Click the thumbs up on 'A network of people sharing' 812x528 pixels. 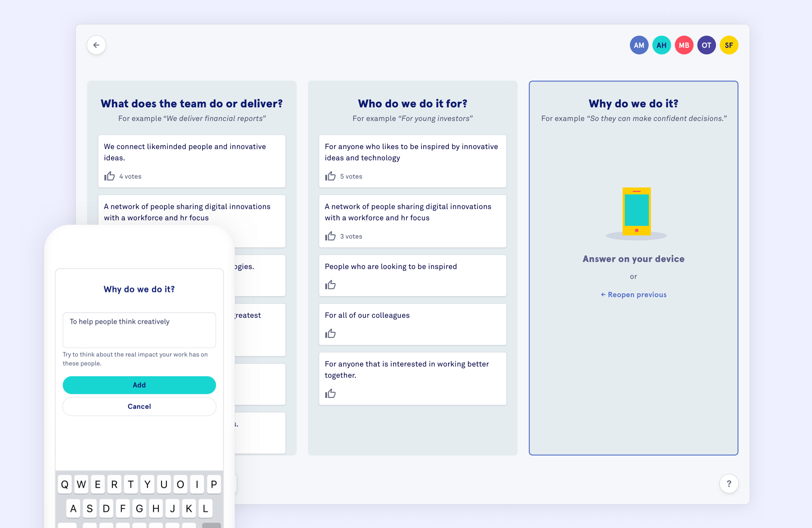click(330, 236)
